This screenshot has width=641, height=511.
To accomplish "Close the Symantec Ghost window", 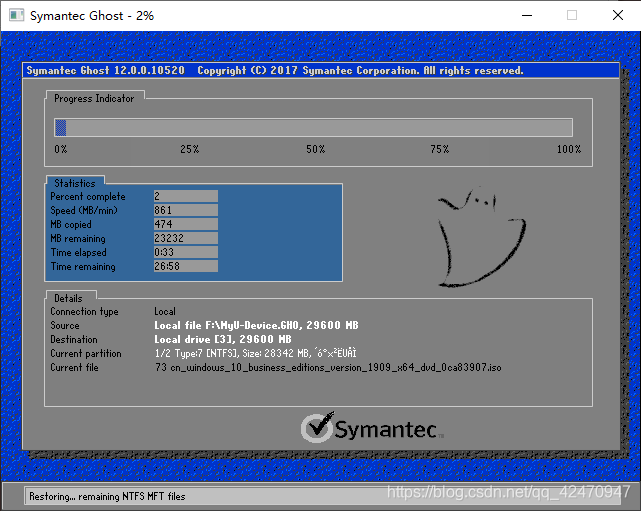I will click(x=618, y=16).
